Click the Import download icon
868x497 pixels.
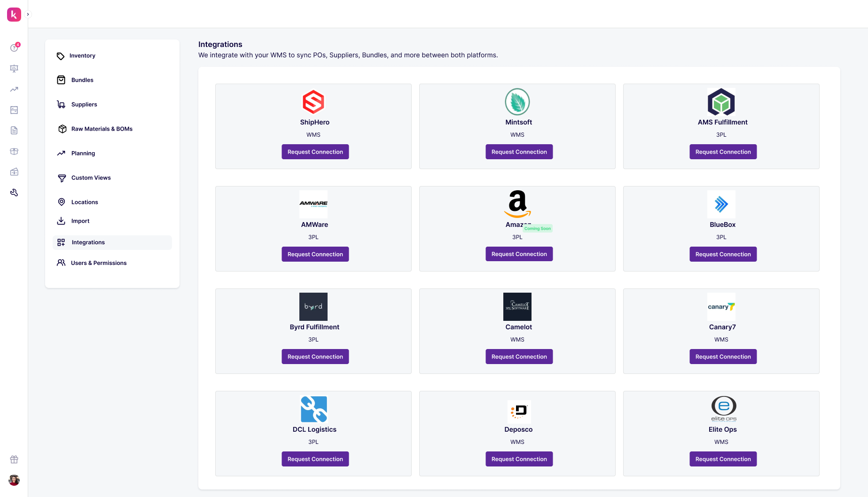coord(61,221)
